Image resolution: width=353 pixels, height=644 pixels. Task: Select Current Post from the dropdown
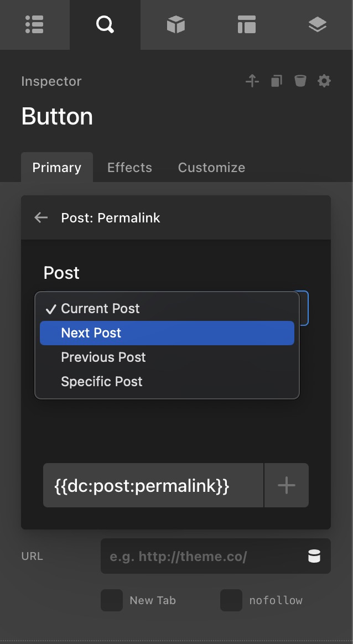[100, 309]
